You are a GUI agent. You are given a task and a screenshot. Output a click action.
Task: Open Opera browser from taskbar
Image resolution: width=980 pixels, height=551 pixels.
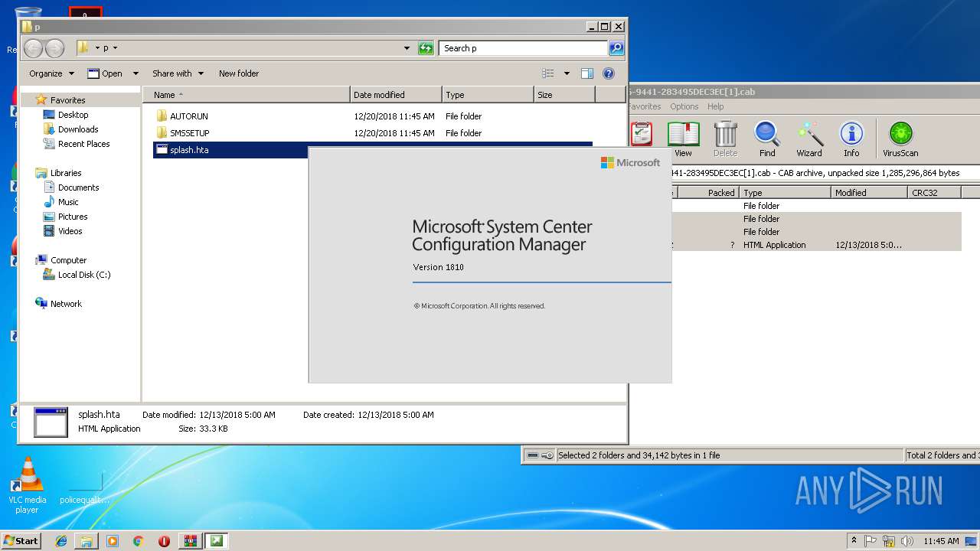pyautogui.click(x=164, y=541)
